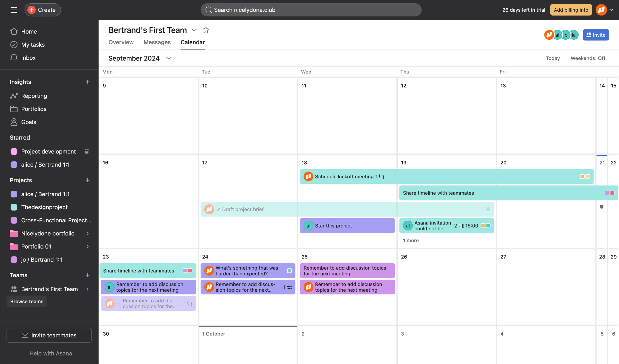Add new Insights item with plus
619x364 pixels.
tap(88, 82)
